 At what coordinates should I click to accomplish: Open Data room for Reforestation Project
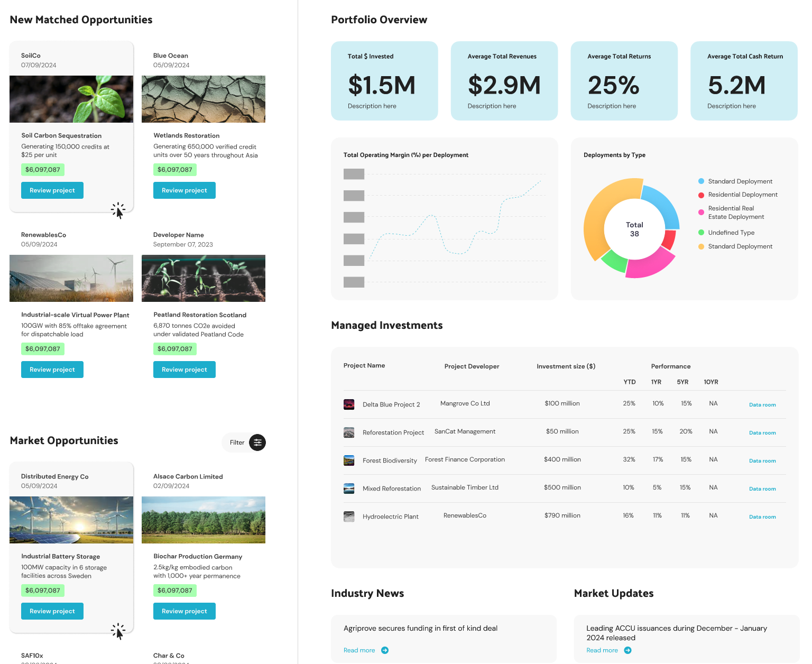[x=762, y=433]
